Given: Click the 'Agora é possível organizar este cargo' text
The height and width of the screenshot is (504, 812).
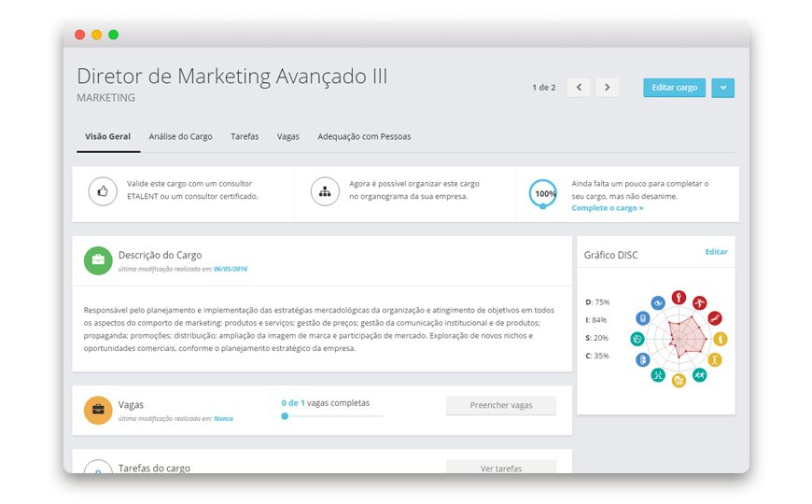Looking at the screenshot, I should (414, 184).
